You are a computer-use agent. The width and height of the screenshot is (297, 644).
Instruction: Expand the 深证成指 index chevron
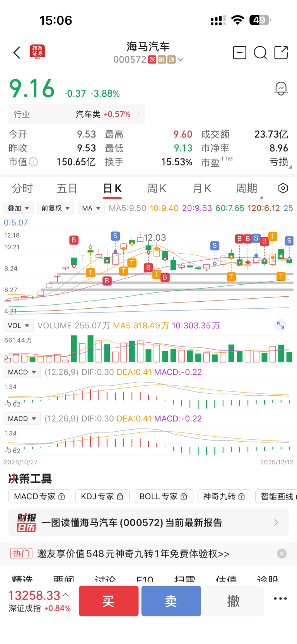66,595
